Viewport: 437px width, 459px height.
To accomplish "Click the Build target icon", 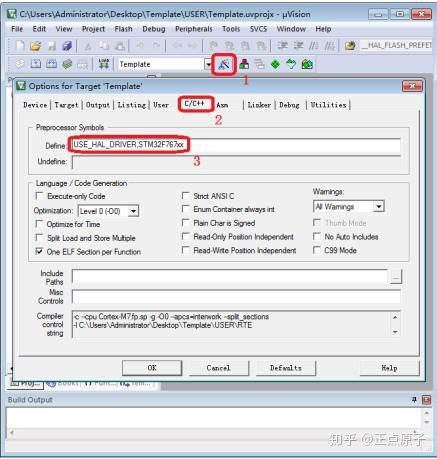I will [36, 64].
